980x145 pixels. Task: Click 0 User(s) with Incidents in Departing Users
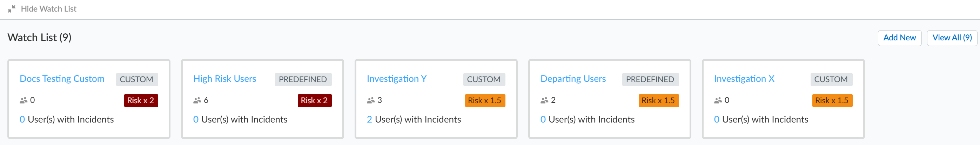[x=588, y=119]
